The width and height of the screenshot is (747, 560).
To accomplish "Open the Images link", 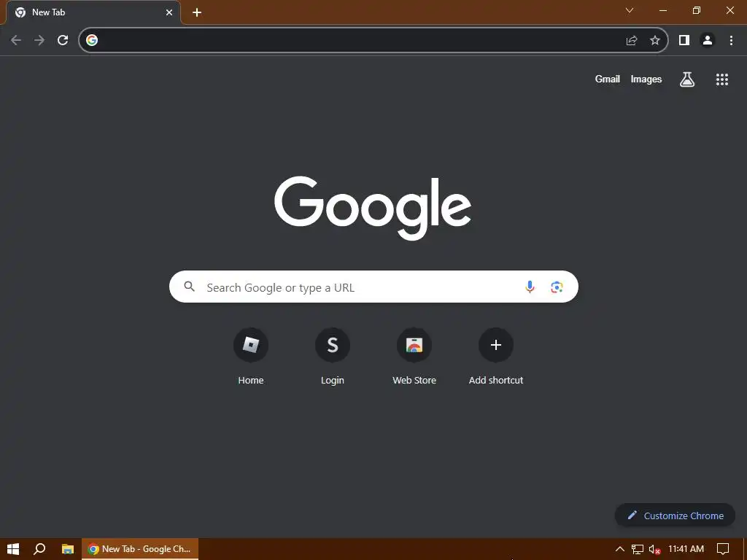I will [646, 79].
